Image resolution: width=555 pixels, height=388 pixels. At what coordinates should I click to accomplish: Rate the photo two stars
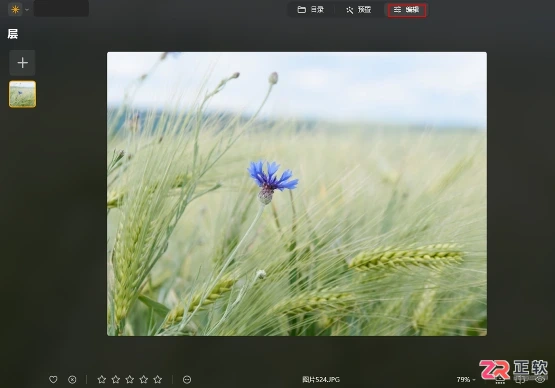[x=116, y=380]
